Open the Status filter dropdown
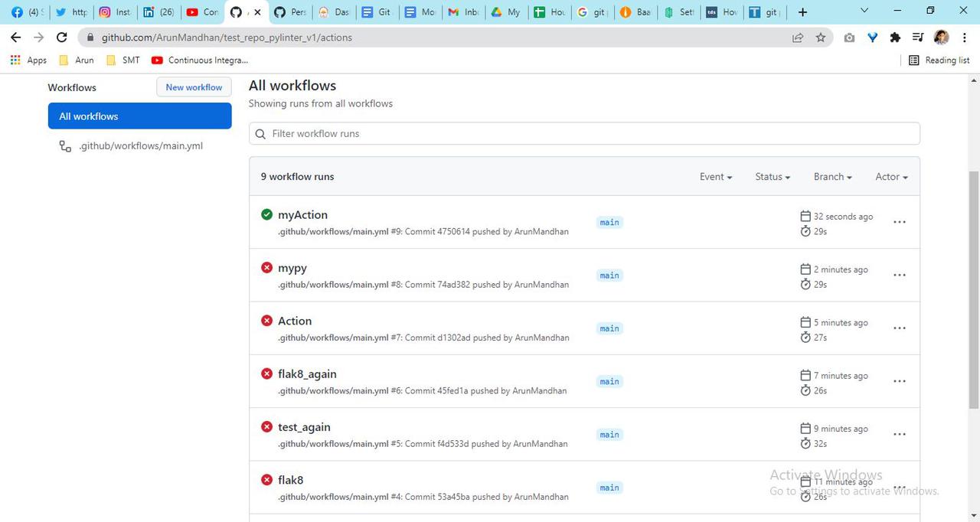 click(x=771, y=177)
